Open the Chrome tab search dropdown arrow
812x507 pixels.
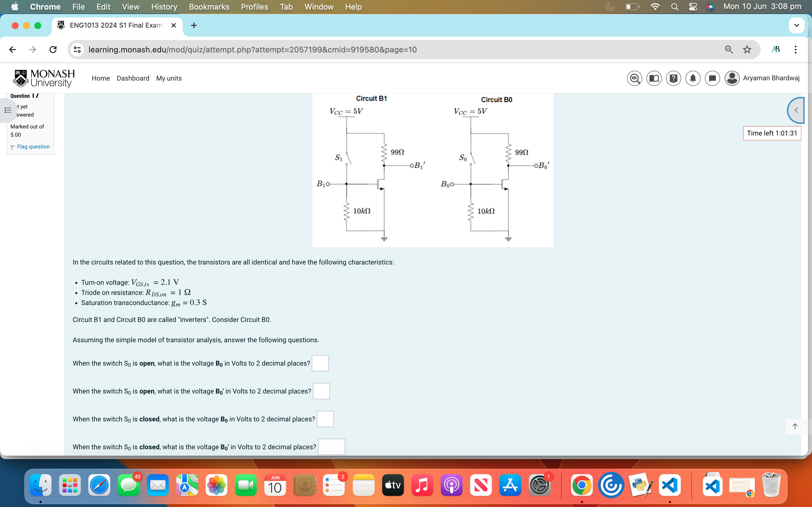tap(796, 25)
